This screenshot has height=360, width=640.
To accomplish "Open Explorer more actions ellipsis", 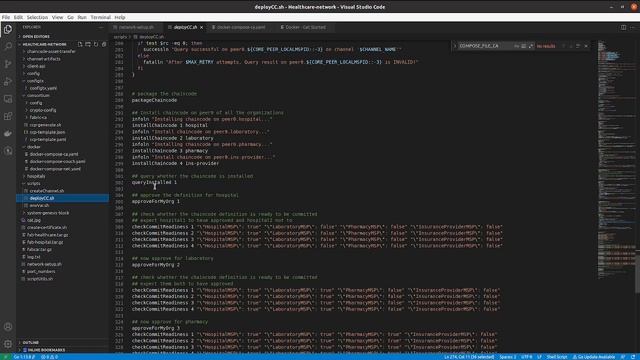I will [x=101, y=27].
